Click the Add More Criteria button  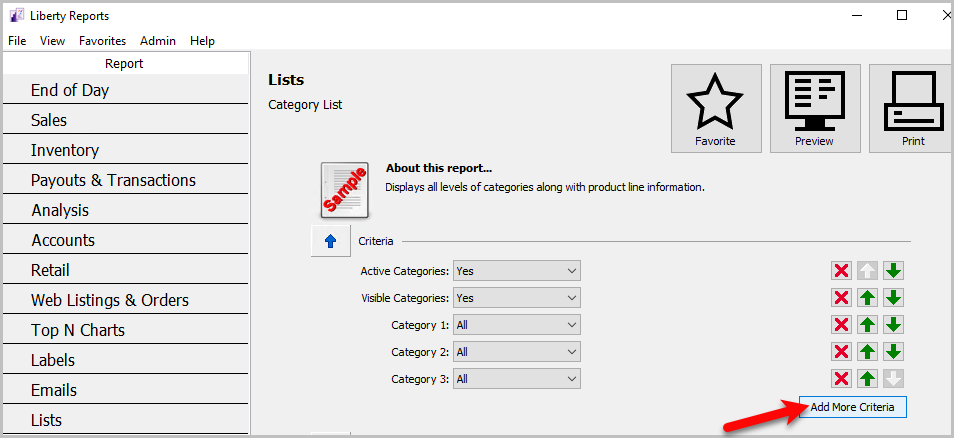(x=852, y=407)
